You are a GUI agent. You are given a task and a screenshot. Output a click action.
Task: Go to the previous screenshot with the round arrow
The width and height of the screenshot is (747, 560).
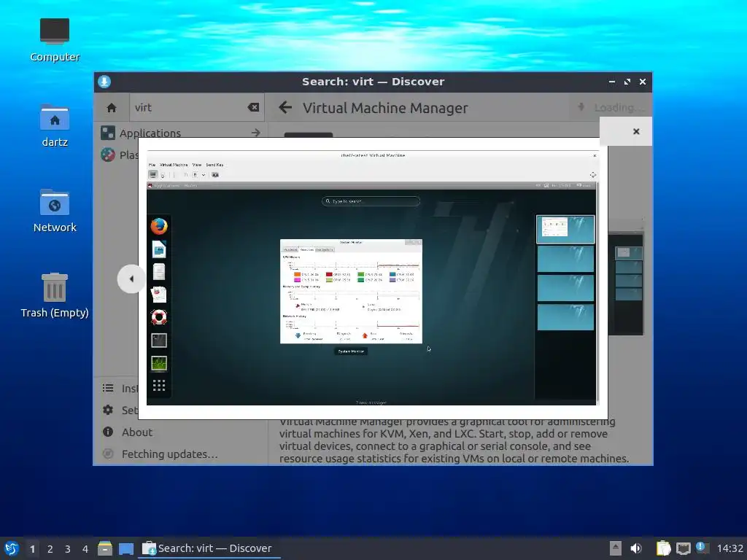point(131,279)
